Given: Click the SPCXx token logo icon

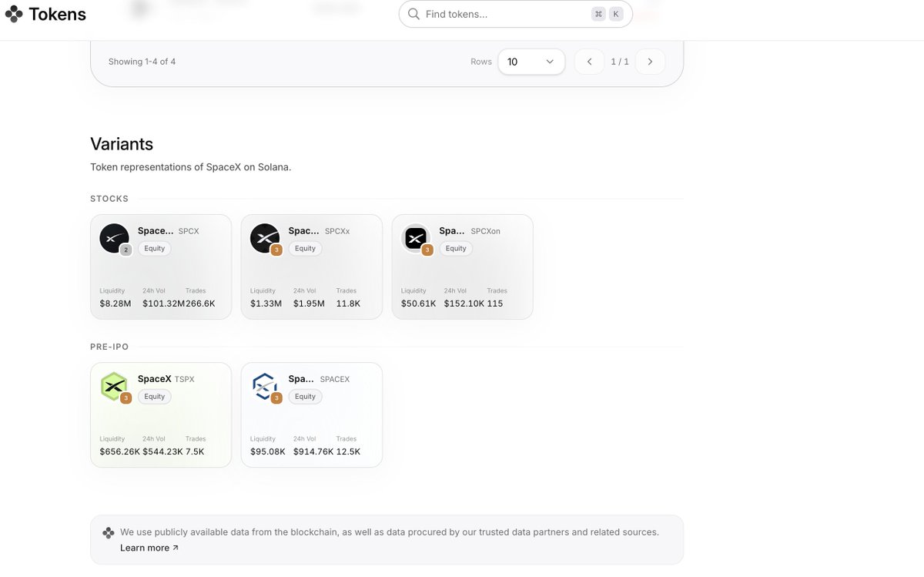Looking at the screenshot, I should coord(265,238).
